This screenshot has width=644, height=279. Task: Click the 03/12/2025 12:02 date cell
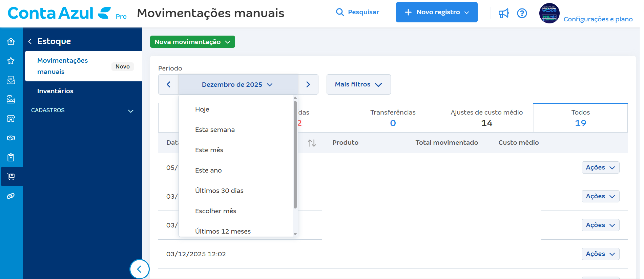pos(196,254)
